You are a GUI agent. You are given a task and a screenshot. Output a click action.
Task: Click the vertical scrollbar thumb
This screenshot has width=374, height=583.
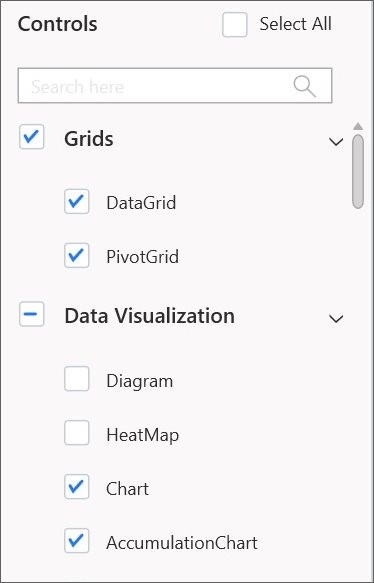tap(358, 172)
